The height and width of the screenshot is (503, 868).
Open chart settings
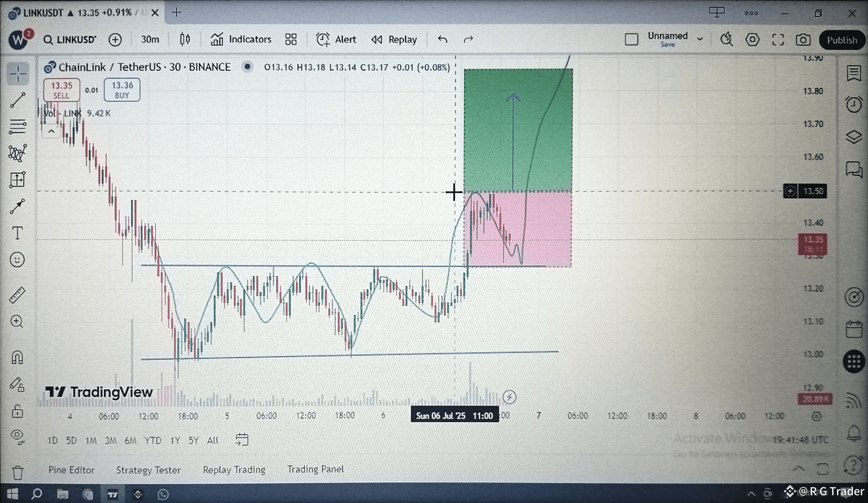click(752, 40)
